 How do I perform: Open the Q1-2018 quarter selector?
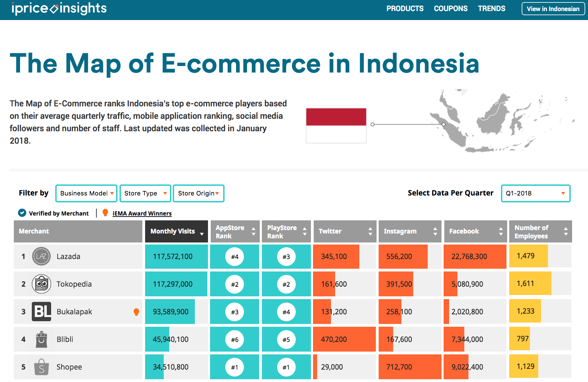tap(535, 193)
